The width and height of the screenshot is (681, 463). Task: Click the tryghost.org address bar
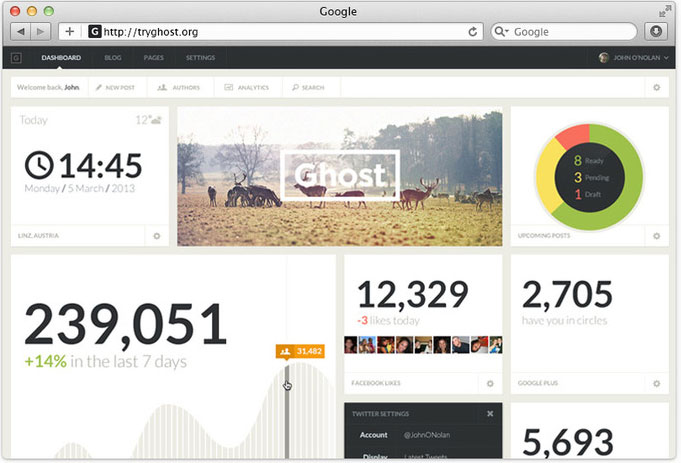271,32
